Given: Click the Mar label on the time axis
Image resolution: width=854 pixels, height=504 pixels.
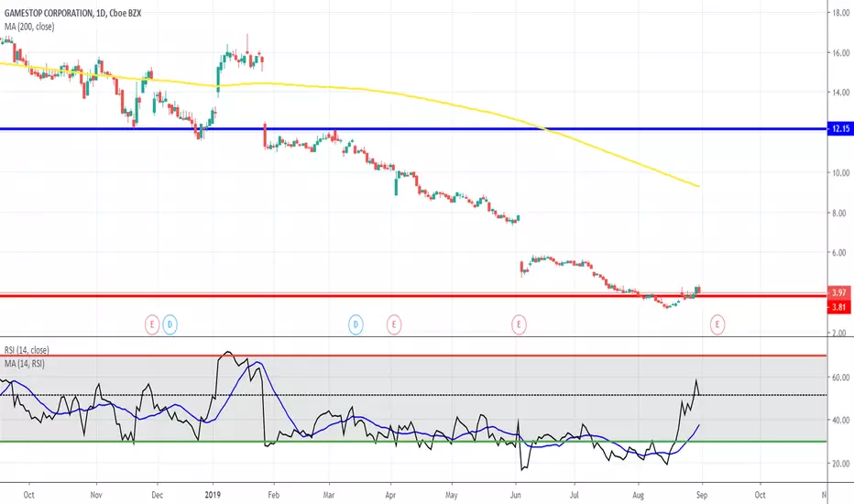Looking at the screenshot, I should [328, 495].
